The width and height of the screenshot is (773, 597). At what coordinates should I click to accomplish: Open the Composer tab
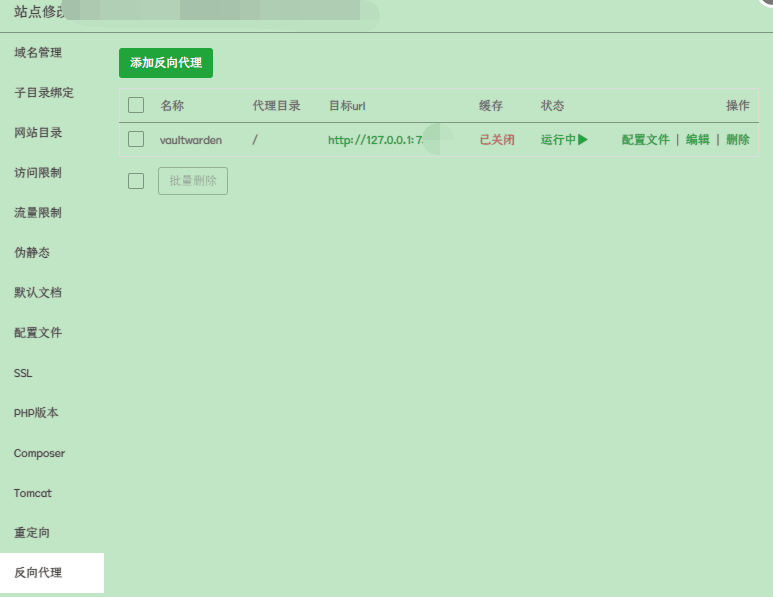39,453
